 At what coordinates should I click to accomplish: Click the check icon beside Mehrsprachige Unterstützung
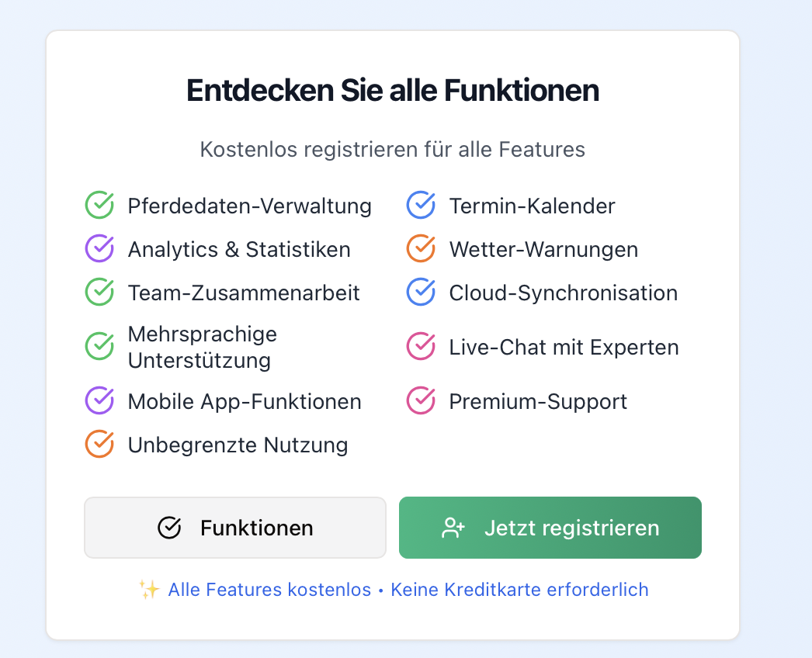[x=99, y=346]
